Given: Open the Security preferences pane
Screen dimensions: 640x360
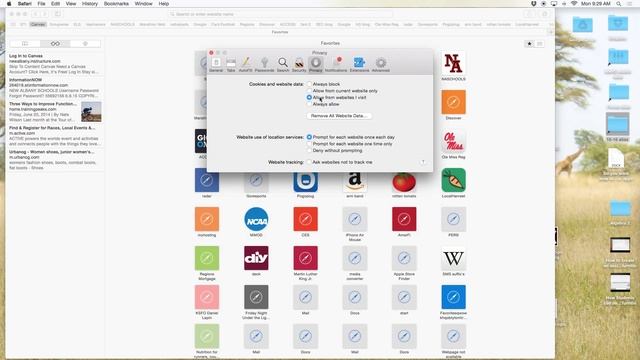Looking at the screenshot, I should (299, 64).
